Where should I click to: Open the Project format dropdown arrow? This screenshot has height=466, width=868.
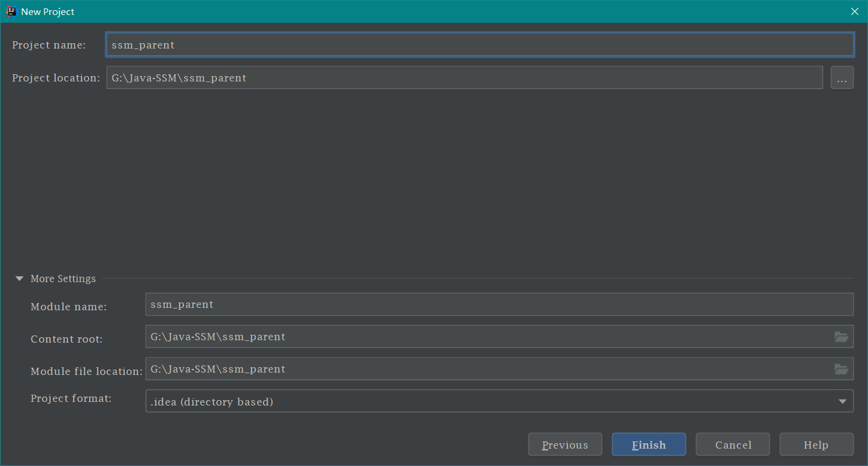(842, 401)
